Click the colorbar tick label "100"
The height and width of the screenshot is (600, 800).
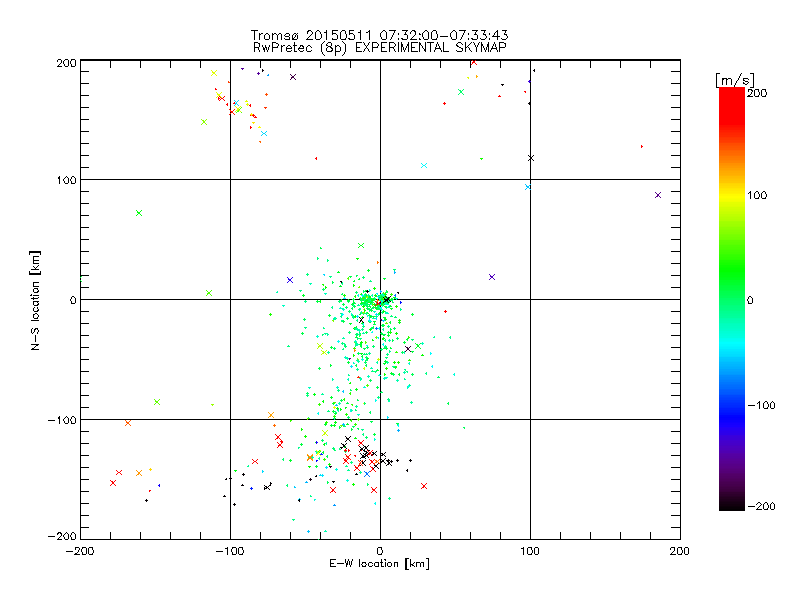757,195
